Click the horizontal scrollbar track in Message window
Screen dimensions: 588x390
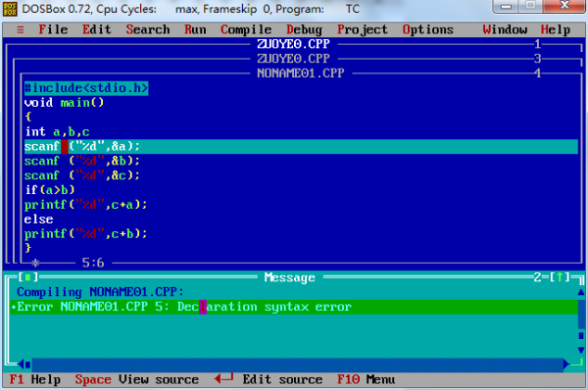coord(297,364)
